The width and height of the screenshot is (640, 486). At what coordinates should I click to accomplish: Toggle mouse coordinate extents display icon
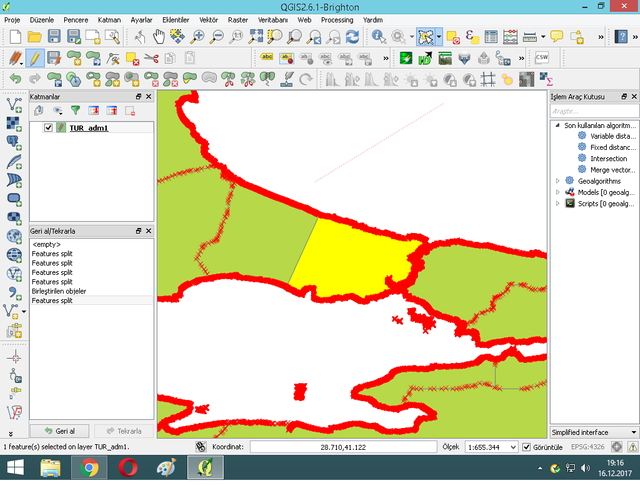pos(200,447)
